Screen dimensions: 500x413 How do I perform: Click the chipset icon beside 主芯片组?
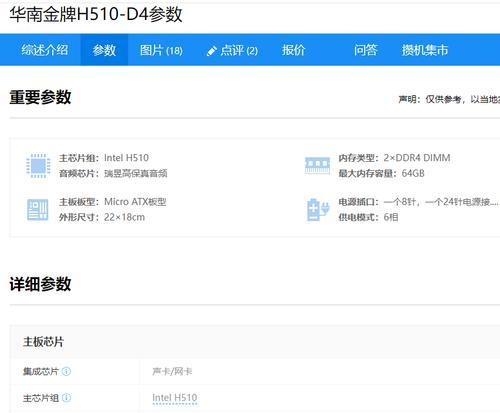coord(38,166)
